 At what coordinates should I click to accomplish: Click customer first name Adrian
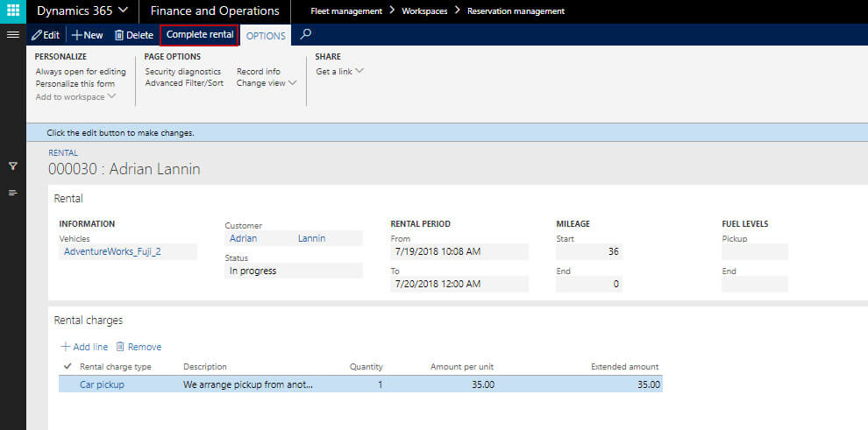(243, 238)
